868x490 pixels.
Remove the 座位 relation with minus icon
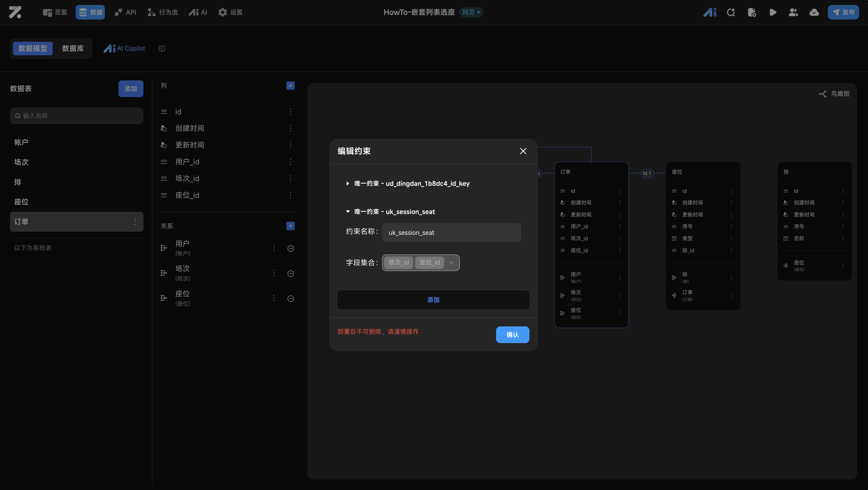pyautogui.click(x=291, y=298)
